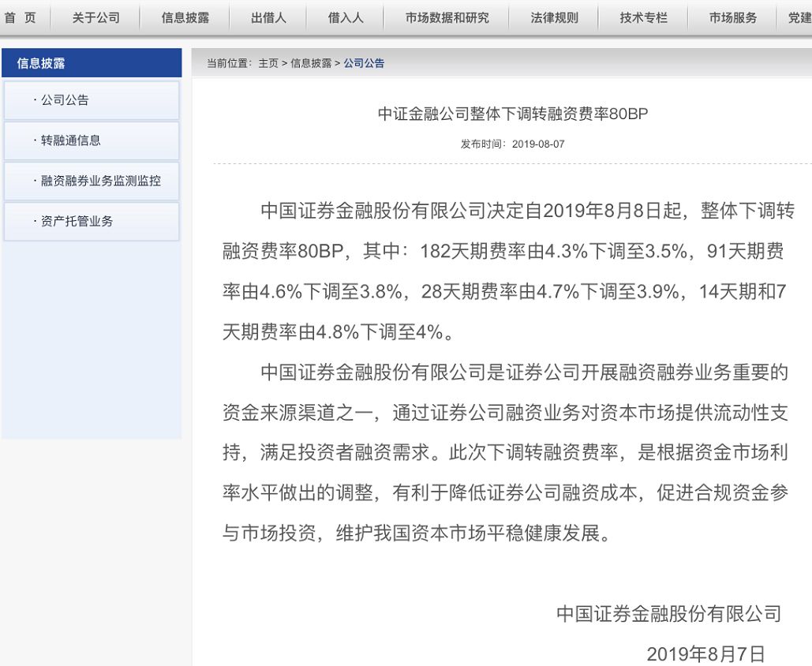Open the 出借人 navigation item

[x=268, y=18]
